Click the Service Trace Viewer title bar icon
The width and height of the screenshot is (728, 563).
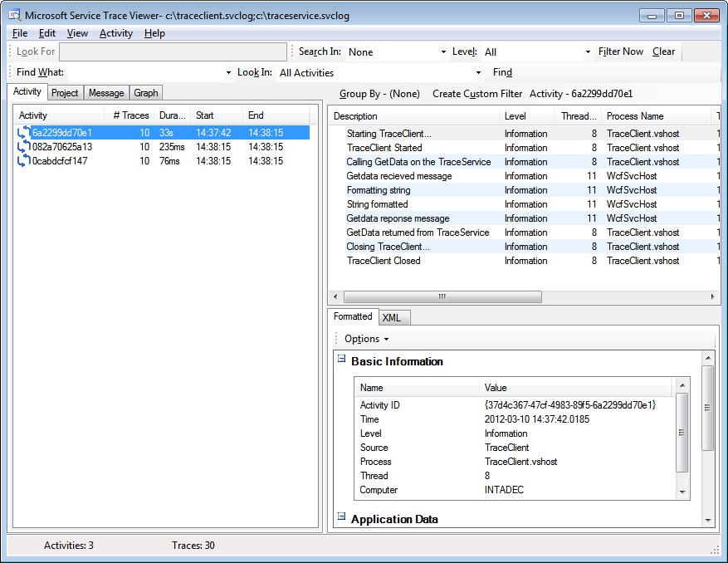[x=14, y=15]
